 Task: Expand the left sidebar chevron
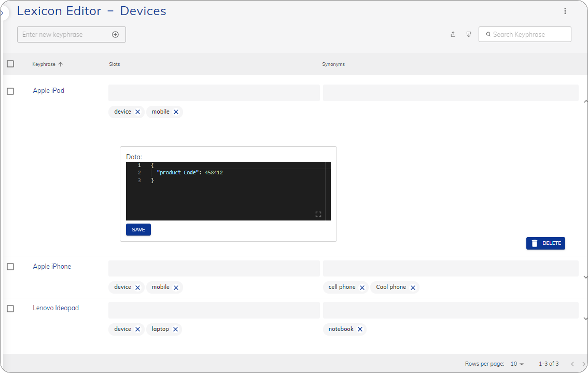pyautogui.click(x=2, y=13)
